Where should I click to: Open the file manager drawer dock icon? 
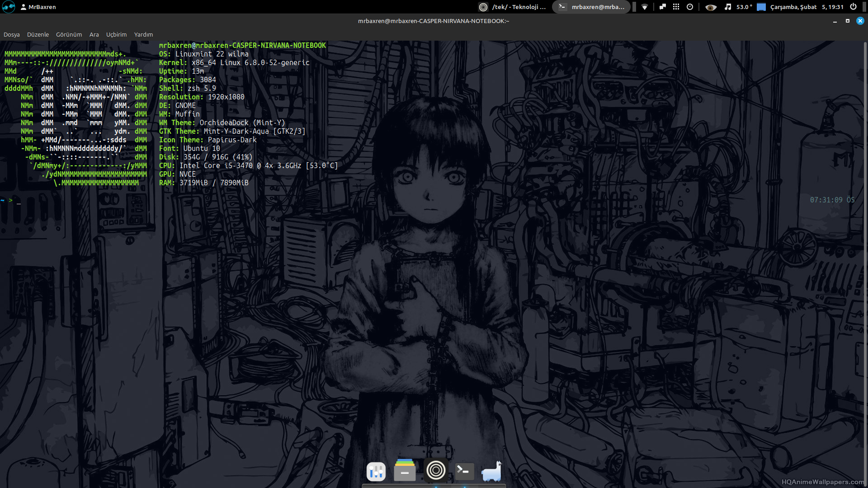(x=405, y=470)
